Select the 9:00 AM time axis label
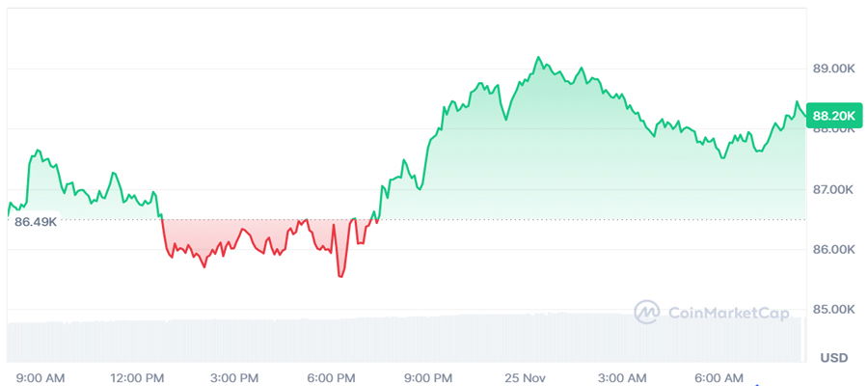Viewport: 868px width, 386px height. [x=40, y=377]
